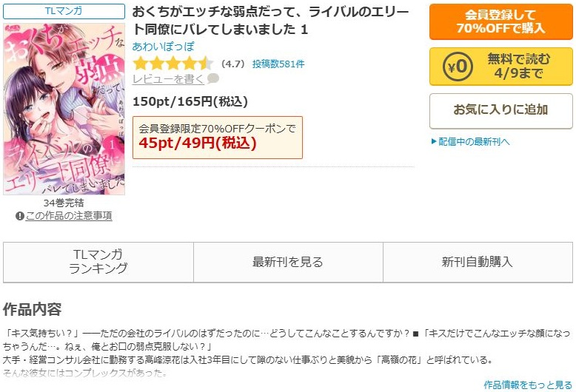Click the exclamation caution icon
The height and width of the screenshot is (392, 576).
pyautogui.click(x=20, y=216)
